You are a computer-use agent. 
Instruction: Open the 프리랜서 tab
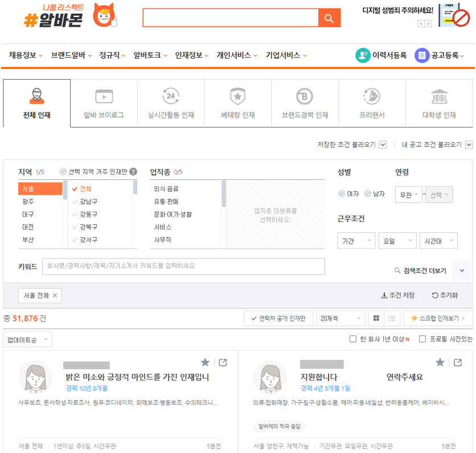coord(372,104)
